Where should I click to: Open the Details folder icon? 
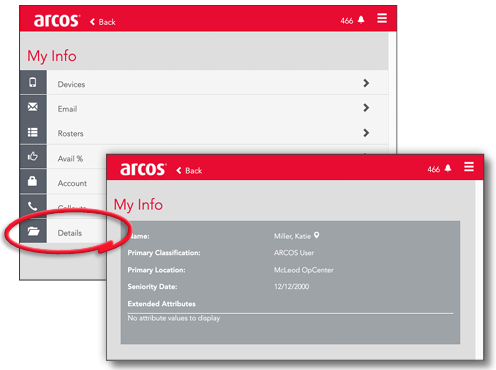pos(33,231)
